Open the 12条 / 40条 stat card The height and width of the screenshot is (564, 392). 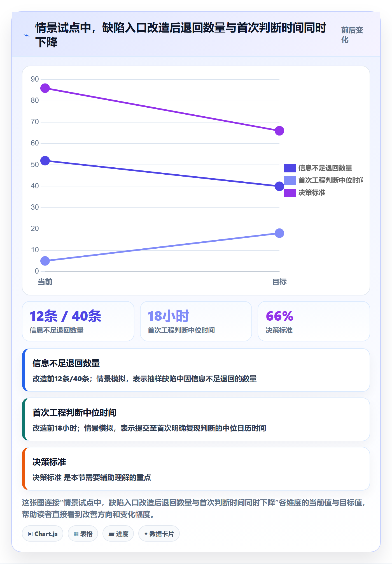[x=78, y=321]
